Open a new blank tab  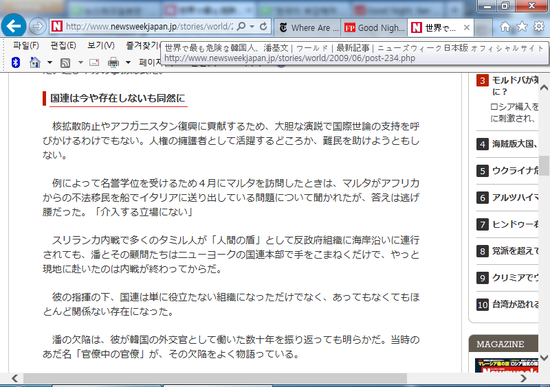483,28
